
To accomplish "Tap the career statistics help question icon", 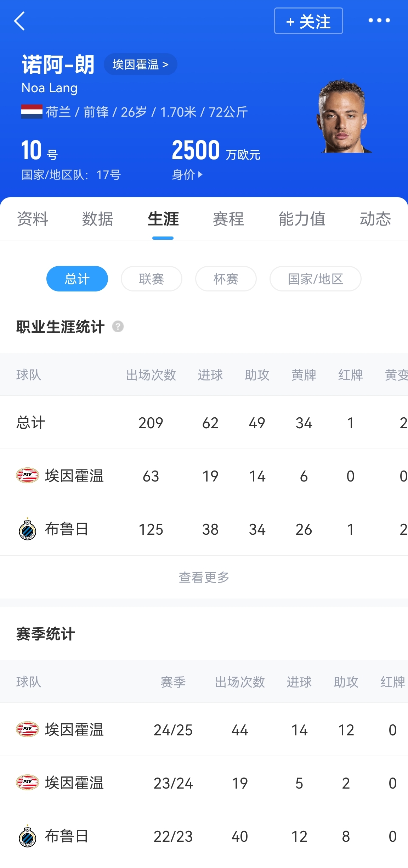I will tap(118, 326).
